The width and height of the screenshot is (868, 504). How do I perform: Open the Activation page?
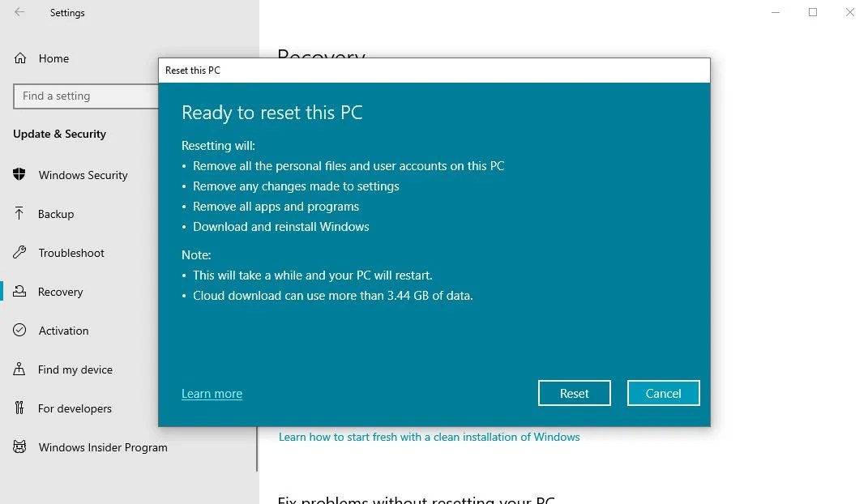(64, 331)
